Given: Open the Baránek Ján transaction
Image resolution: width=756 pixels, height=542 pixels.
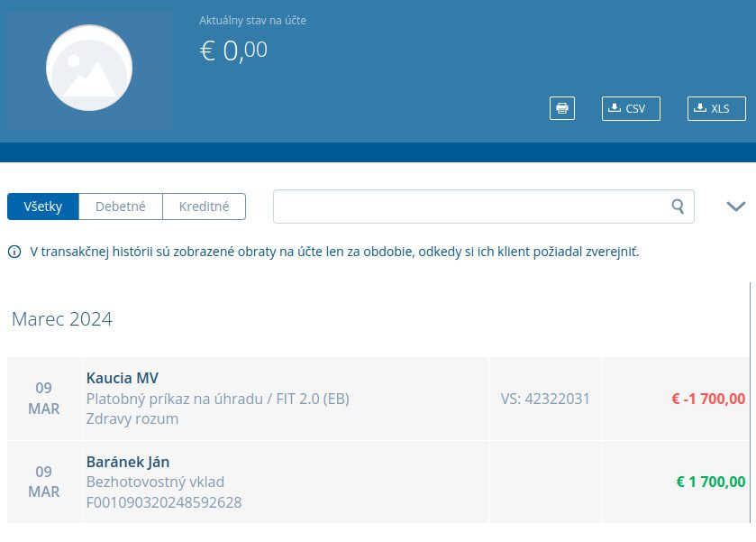Looking at the screenshot, I should (x=128, y=462).
